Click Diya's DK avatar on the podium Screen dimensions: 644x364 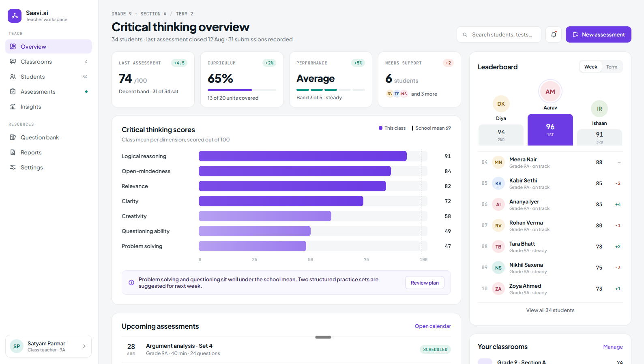(501, 104)
